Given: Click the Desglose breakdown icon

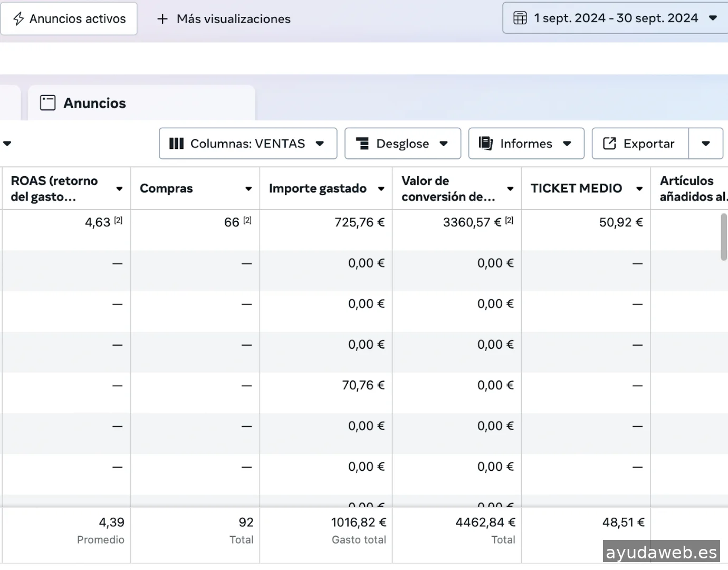Looking at the screenshot, I should tap(362, 144).
